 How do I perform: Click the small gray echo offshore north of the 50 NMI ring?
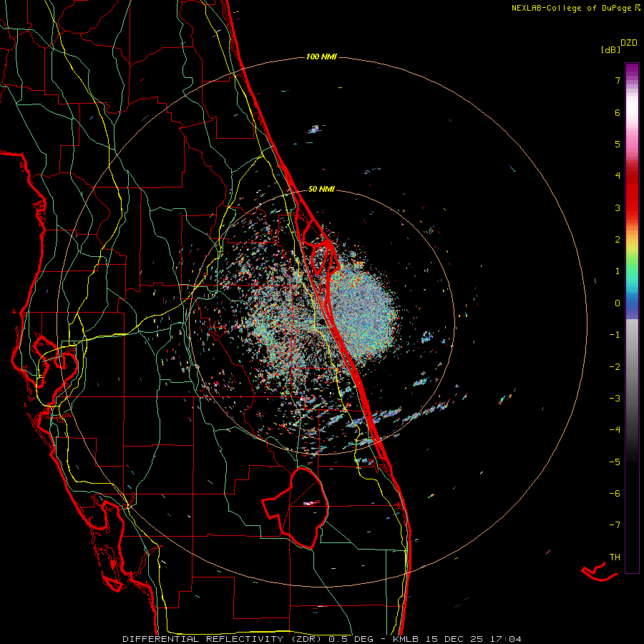pyautogui.click(x=314, y=130)
